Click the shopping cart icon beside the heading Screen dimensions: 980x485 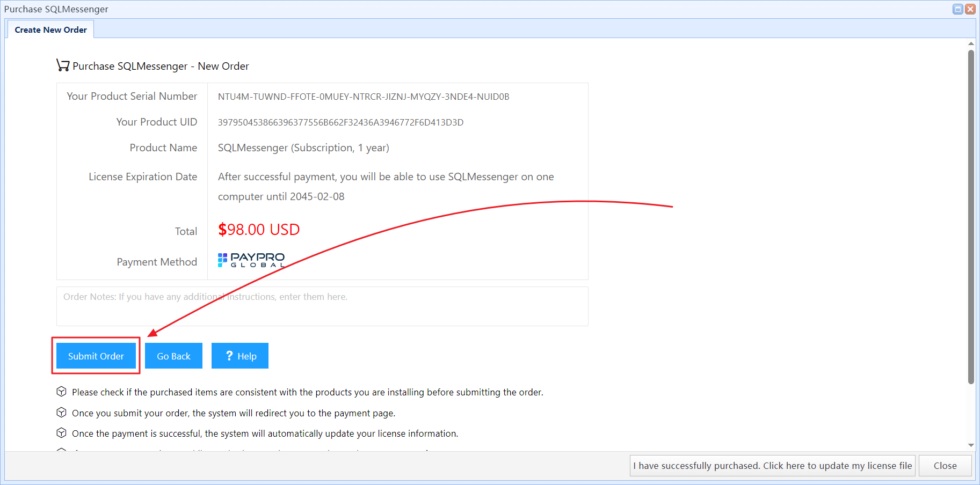point(63,65)
